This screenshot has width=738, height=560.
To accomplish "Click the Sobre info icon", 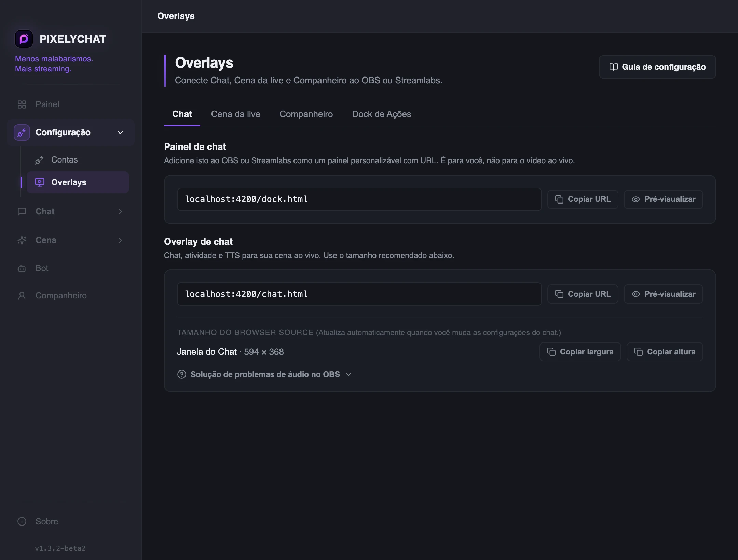I will tap(22, 522).
